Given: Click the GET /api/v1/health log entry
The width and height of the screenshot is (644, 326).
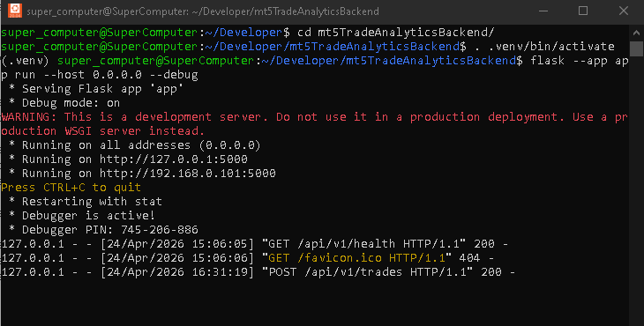Looking at the screenshot, I should tap(255, 243).
